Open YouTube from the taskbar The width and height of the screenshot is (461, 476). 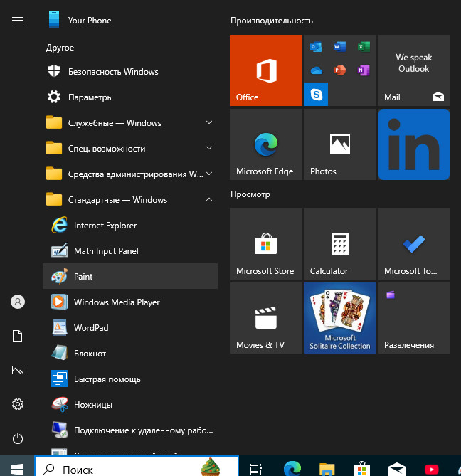point(432,469)
